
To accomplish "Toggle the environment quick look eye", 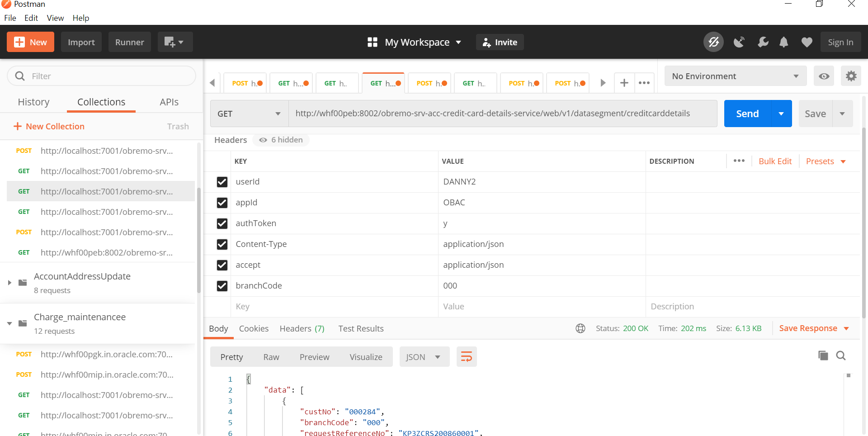I will pyautogui.click(x=824, y=76).
